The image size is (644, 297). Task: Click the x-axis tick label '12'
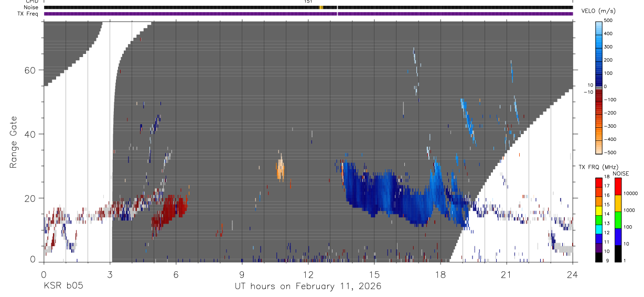coord(308,274)
